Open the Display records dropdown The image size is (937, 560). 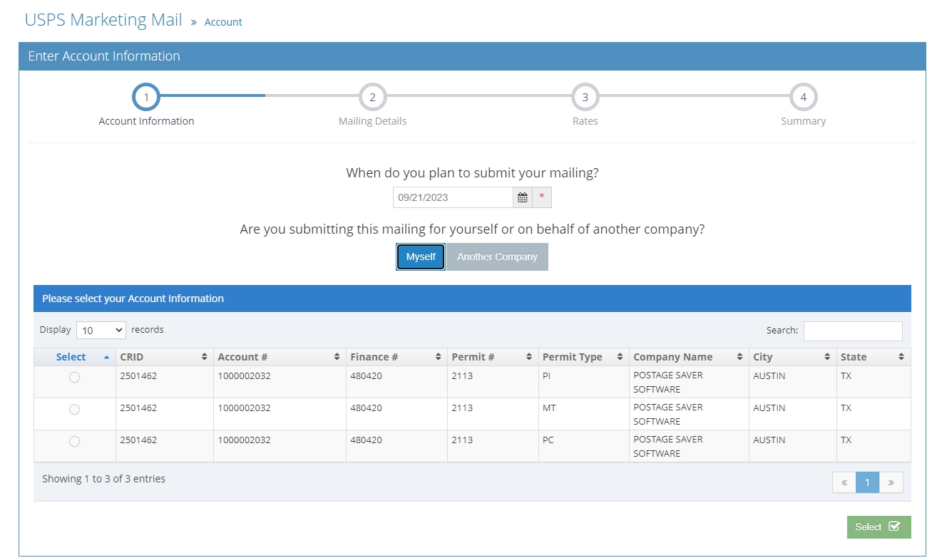click(101, 330)
